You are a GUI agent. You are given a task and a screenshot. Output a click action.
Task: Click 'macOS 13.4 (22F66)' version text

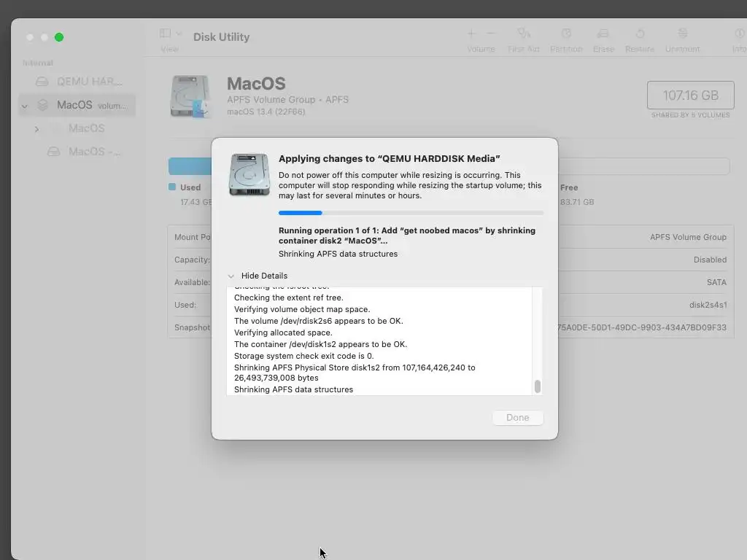tap(266, 112)
